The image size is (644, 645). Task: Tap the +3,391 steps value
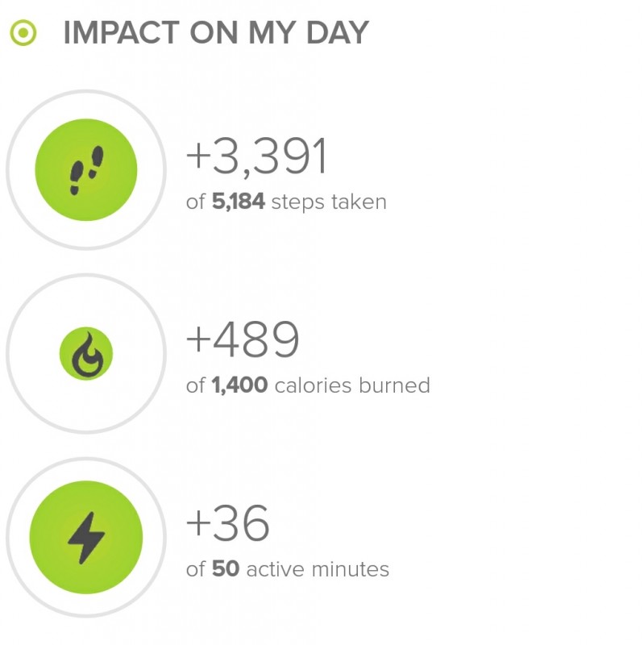coord(257,157)
